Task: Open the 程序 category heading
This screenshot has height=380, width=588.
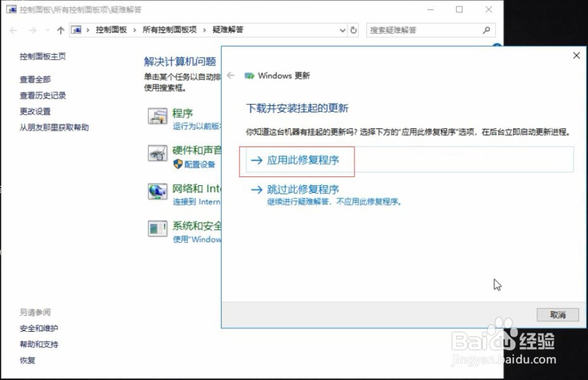Action: click(x=183, y=113)
